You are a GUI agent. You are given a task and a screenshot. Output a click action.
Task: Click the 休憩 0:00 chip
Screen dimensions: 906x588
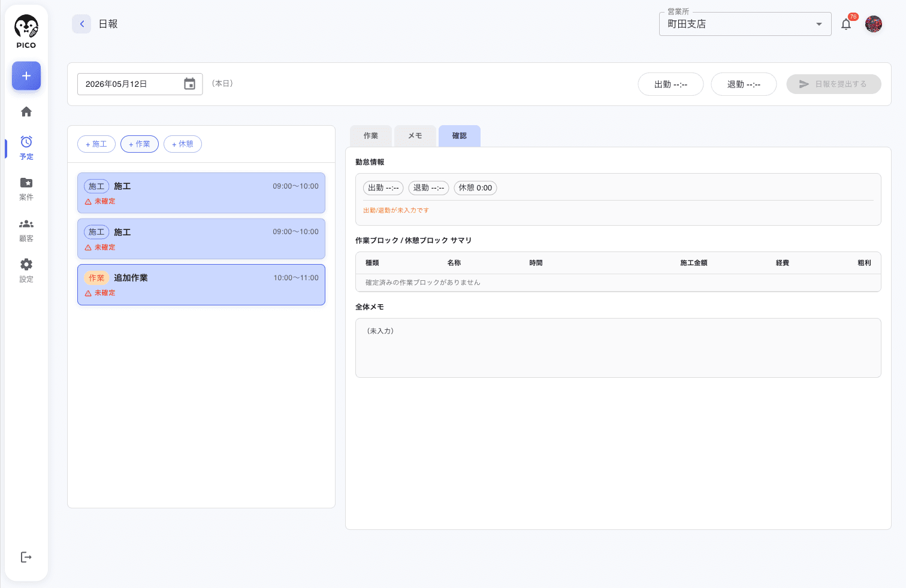click(475, 188)
